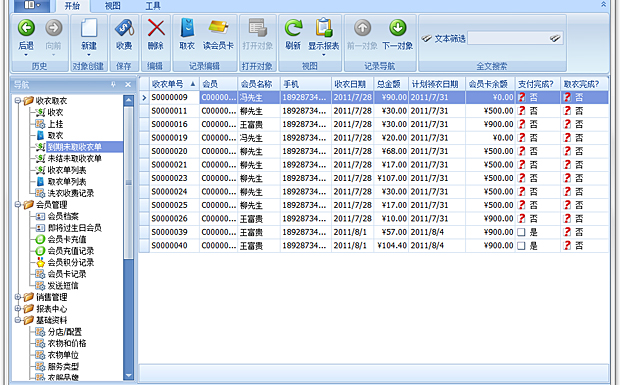
Task: Collapse the 收衣取衣 tree folder
Action: pyautogui.click(x=17, y=101)
